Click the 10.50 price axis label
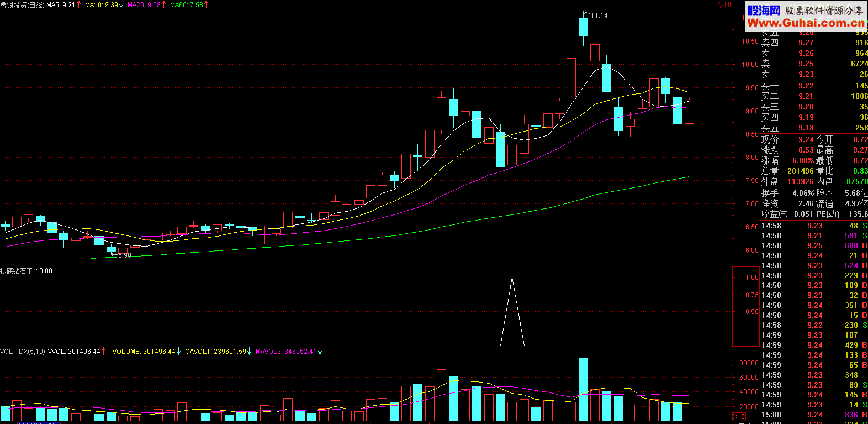This screenshot has width=868, height=424. tap(750, 41)
